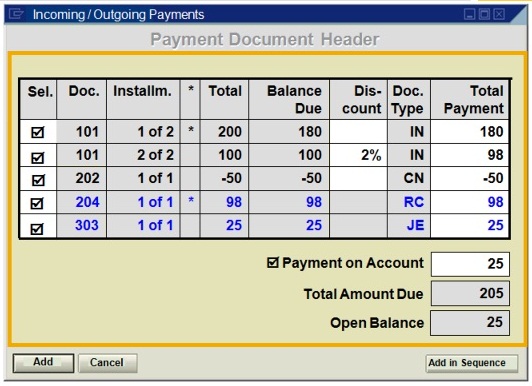Image resolution: width=532 pixels, height=386 pixels.
Task: Click the '1 of 2' installment cell
Action: (x=143, y=132)
